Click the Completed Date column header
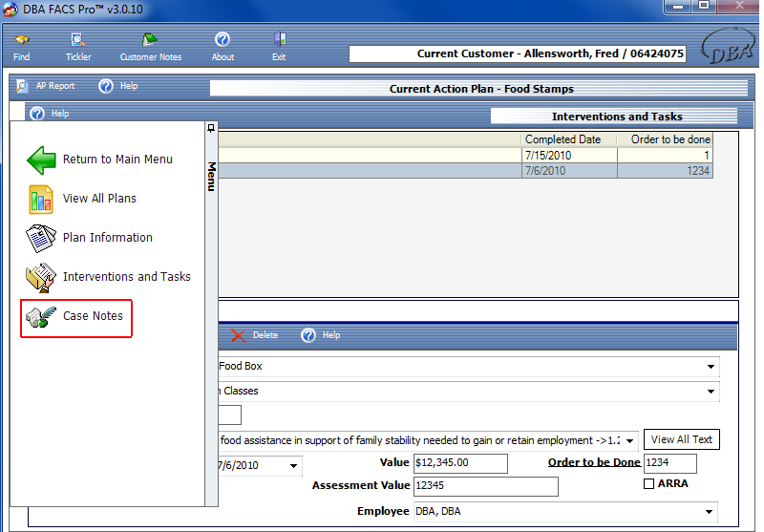Screen dimensions: 764x532 pyautogui.click(x=569, y=139)
